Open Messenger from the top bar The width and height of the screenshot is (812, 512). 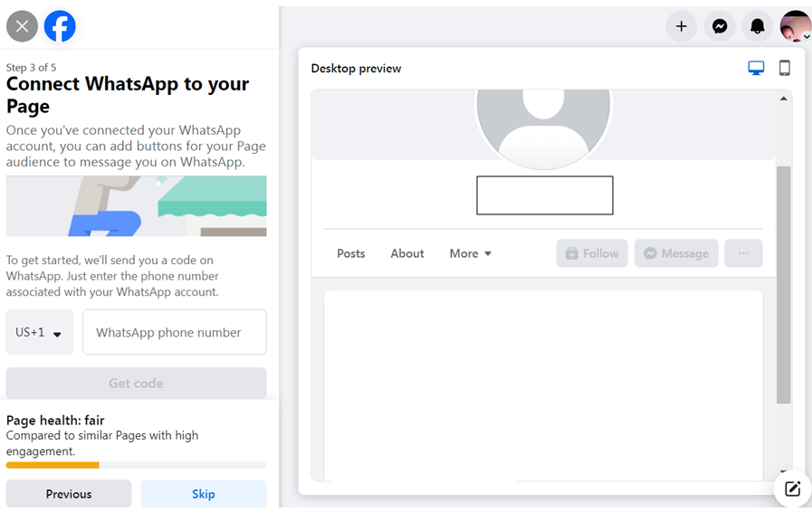720,26
